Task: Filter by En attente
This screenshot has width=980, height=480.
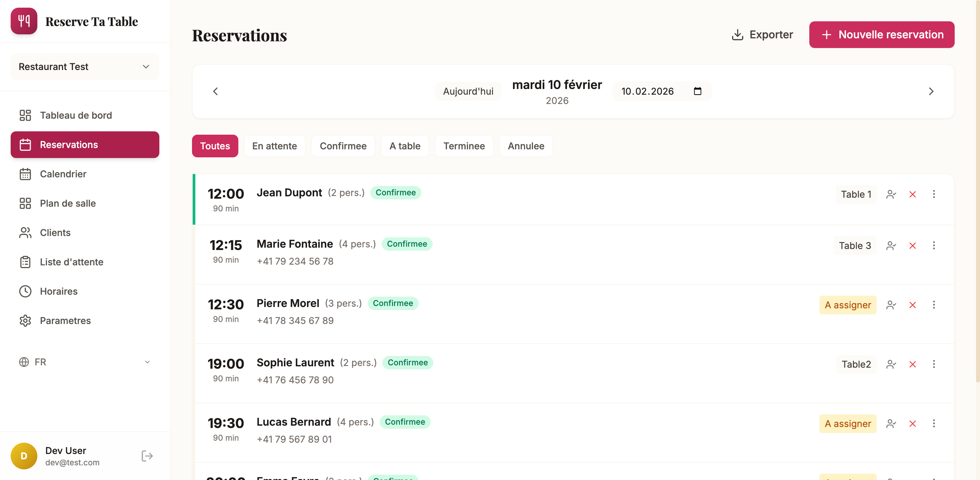Action: pyautogui.click(x=274, y=146)
